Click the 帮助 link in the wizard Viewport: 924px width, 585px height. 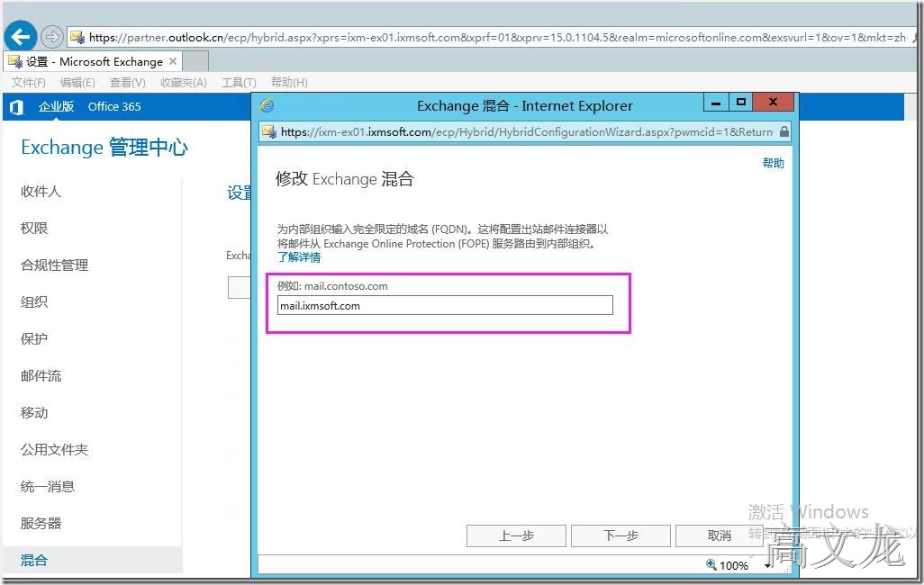(x=773, y=163)
